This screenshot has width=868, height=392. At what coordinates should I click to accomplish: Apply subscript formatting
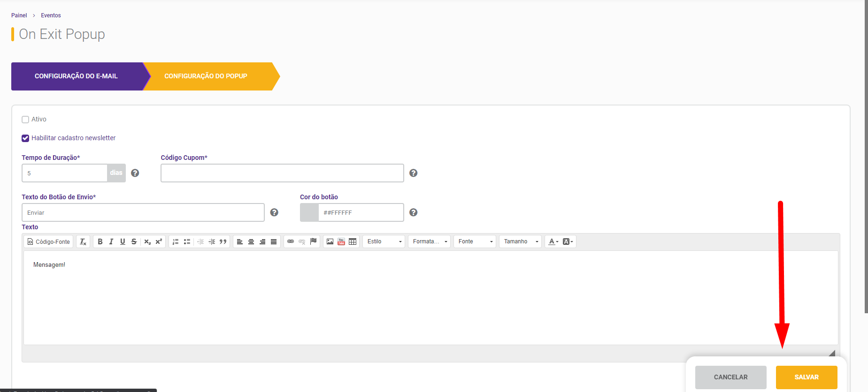click(147, 241)
